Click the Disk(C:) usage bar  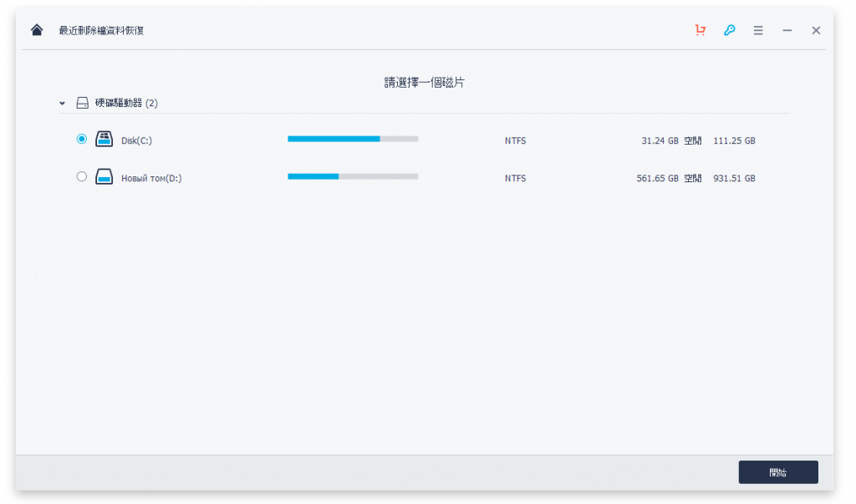352,139
